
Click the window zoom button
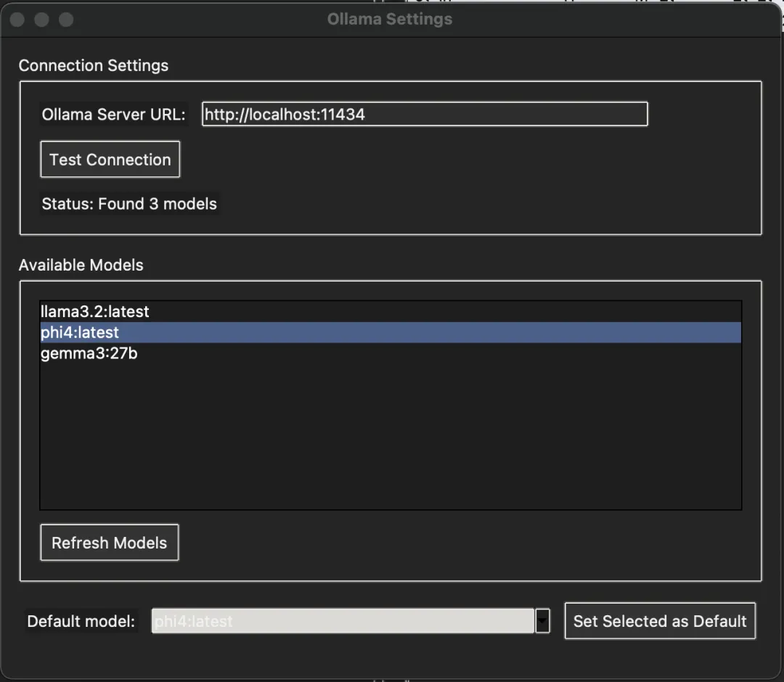click(x=66, y=20)
